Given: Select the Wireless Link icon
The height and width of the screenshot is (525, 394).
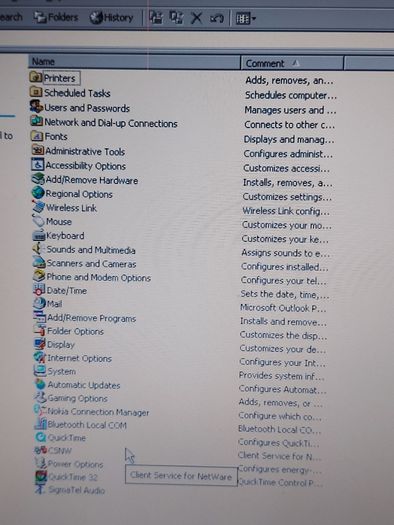Looking at the screenshot, I should coord(38,207).
